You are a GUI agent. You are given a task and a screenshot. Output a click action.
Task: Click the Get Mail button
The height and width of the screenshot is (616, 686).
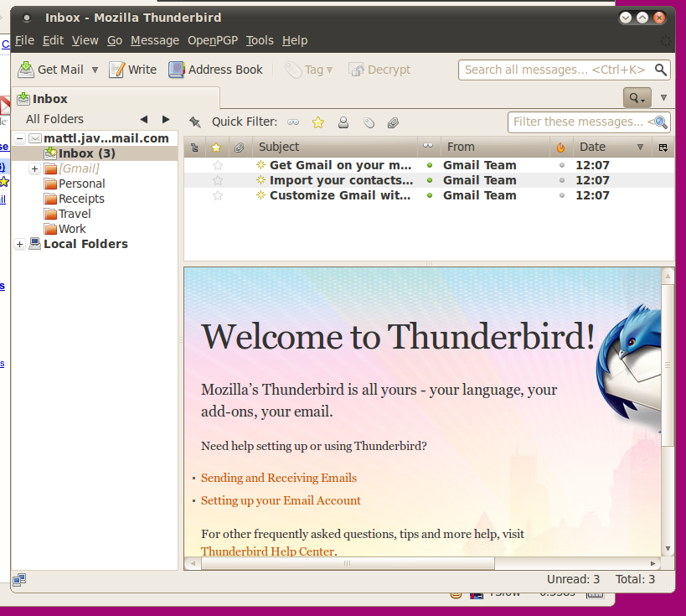51,70
